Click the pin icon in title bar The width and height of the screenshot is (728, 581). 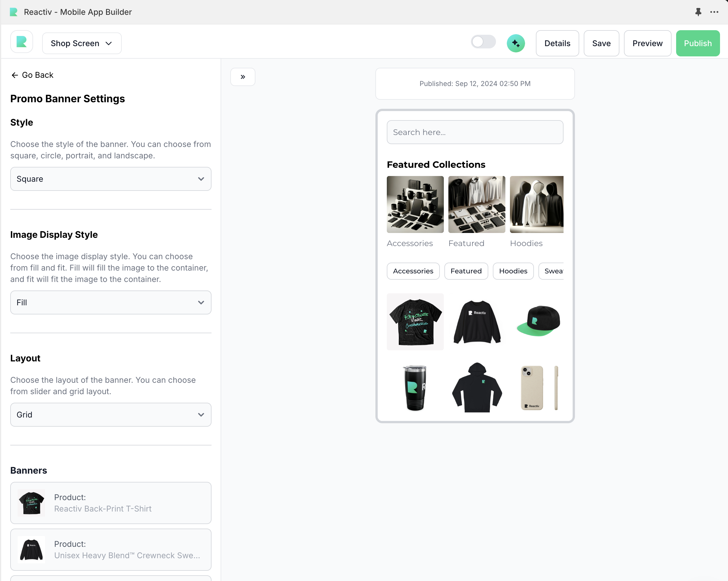(x=698, y=12)
